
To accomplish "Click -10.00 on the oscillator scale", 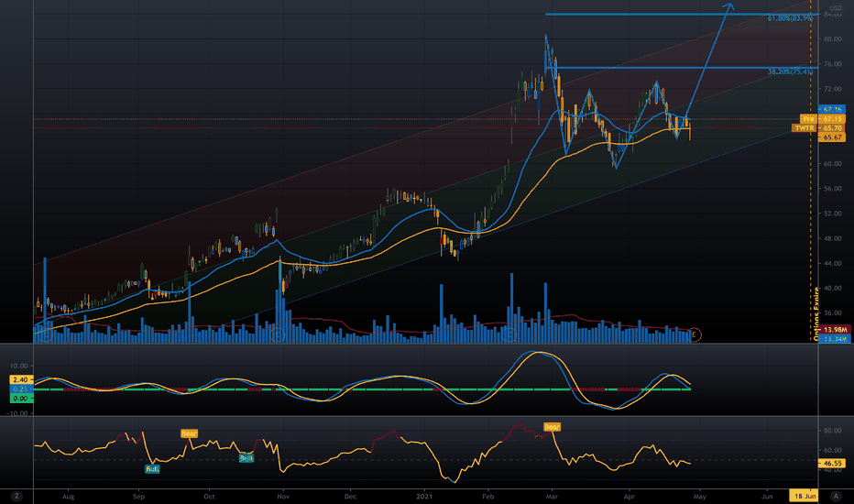I will [x=17, y=413].
